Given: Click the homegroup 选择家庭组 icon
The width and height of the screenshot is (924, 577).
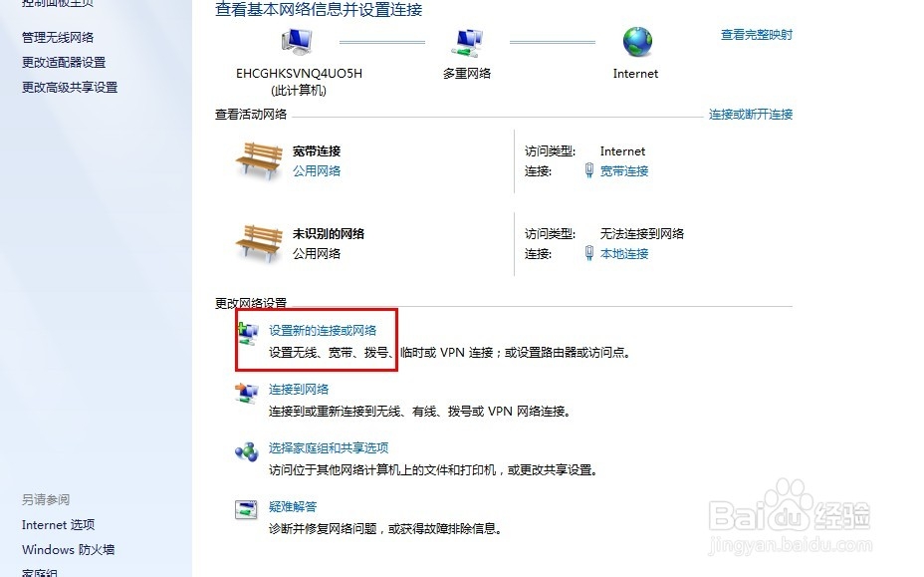Looking at the screenshot, I should tap(246, 451).
